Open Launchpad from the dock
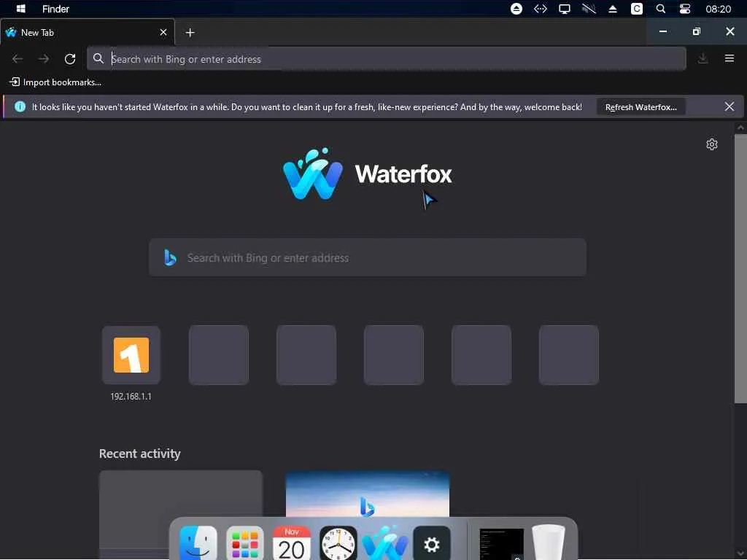 pyautogui.click(x=245, y=542)
